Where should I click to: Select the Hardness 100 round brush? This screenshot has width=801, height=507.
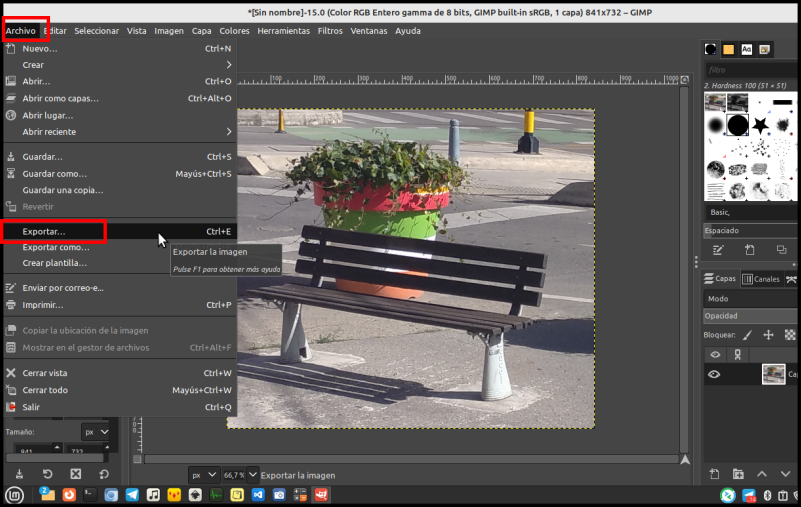[x=738, y=125]
